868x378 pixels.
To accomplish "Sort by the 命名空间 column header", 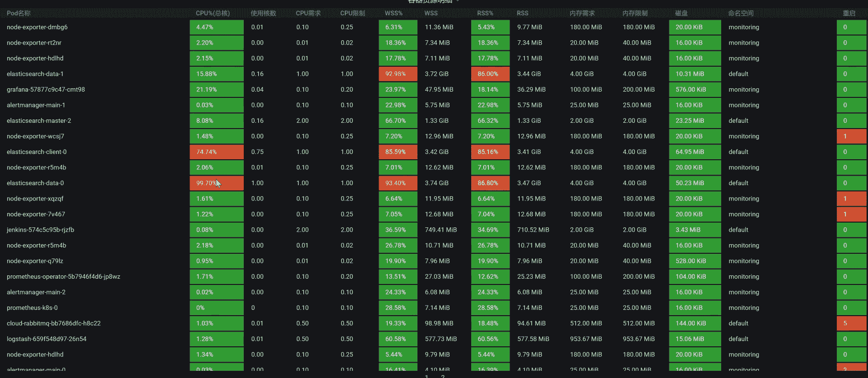I will coord(741,13).
